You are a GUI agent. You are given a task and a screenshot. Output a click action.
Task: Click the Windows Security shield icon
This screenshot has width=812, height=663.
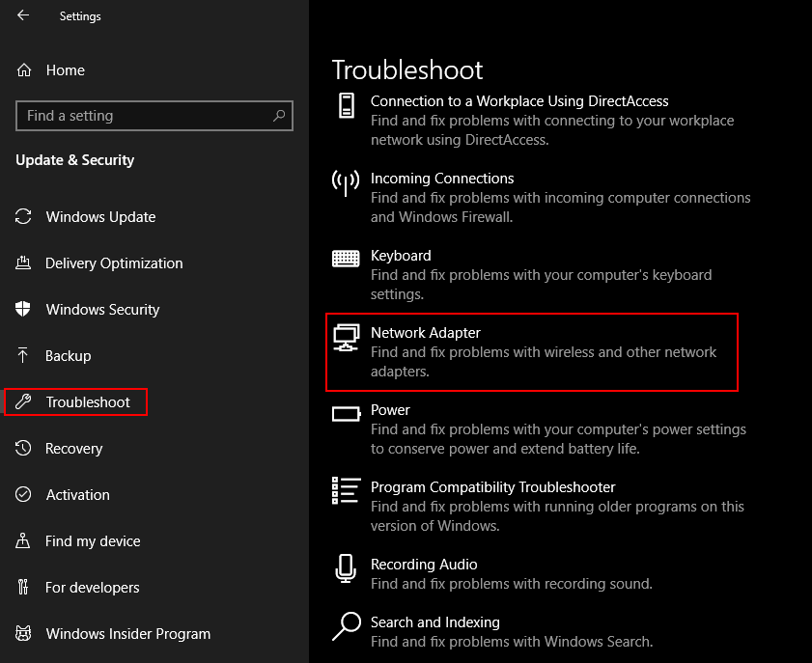23,309
